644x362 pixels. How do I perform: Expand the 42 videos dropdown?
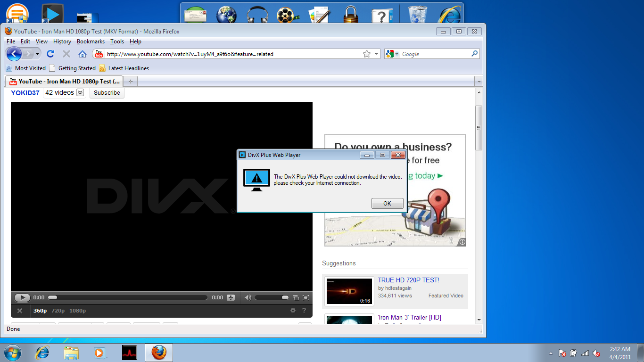click(x=80, y=93)
